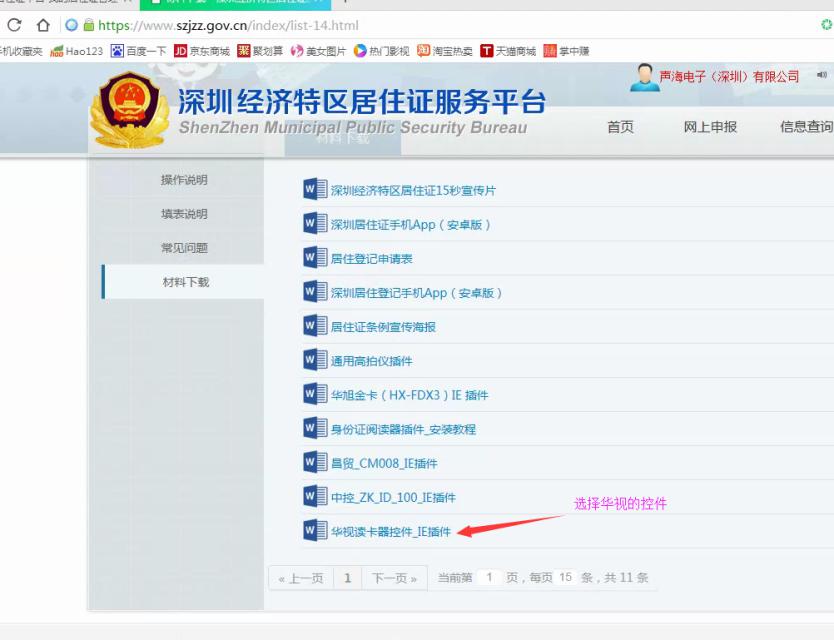Open the 百度一下 bookmark
834x640 pixels.
[139, 51]
